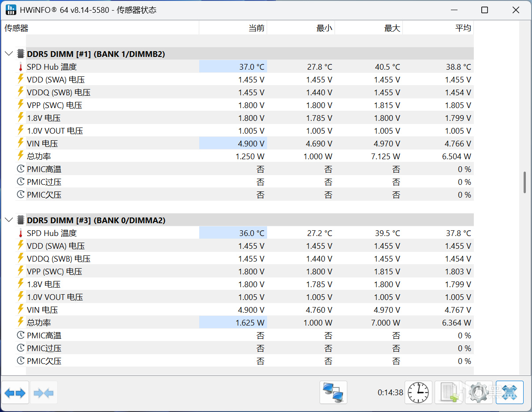Click the 传感器 column header
Viewport: 532px width, 412px height.
pyautogui.click(x=100, y=28)
